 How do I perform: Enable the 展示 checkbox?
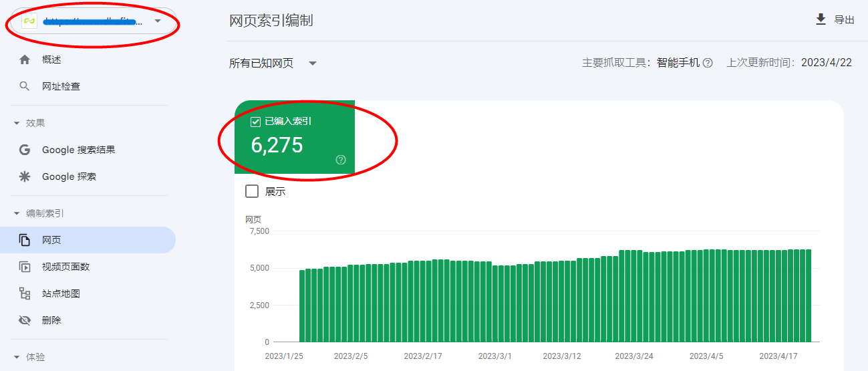pos(252,191)
